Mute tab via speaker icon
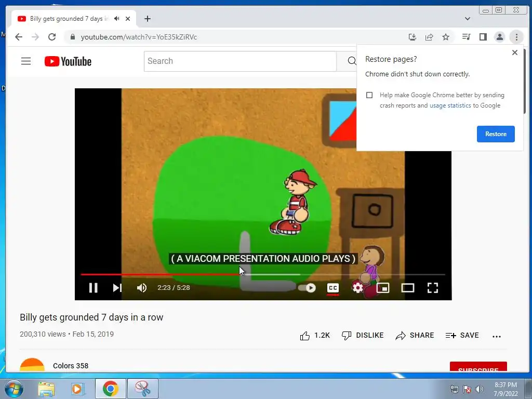Viewport: 532px width, 399px height. tap(117, 19)
